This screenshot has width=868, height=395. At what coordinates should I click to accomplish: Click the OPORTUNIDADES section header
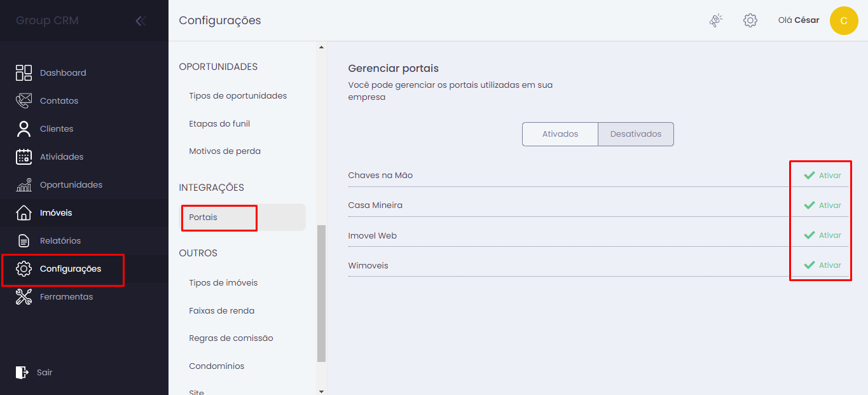tap(218, 67)
